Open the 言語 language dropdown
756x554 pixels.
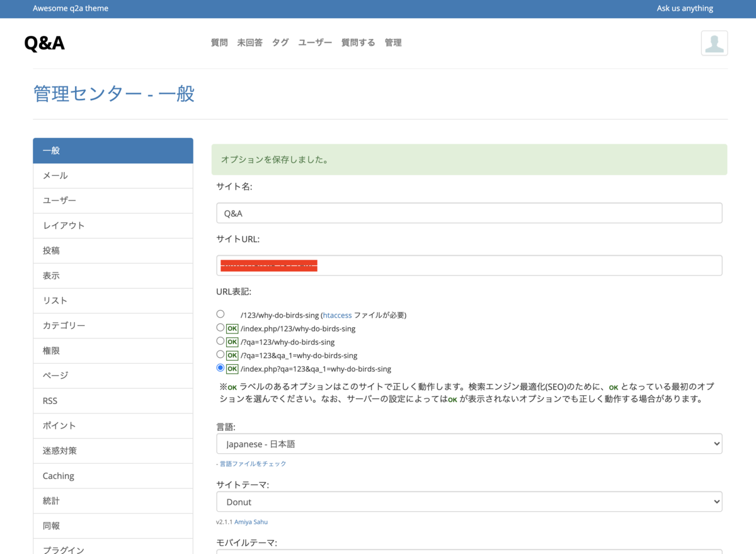click(469, 444)
